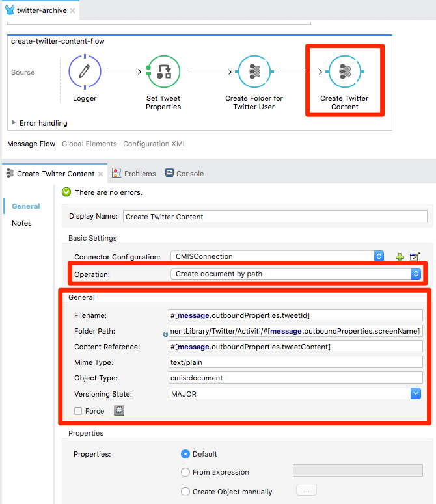Select the Create Object manually radio button
The height and width of the screenshot is (504, 436).
185,492
